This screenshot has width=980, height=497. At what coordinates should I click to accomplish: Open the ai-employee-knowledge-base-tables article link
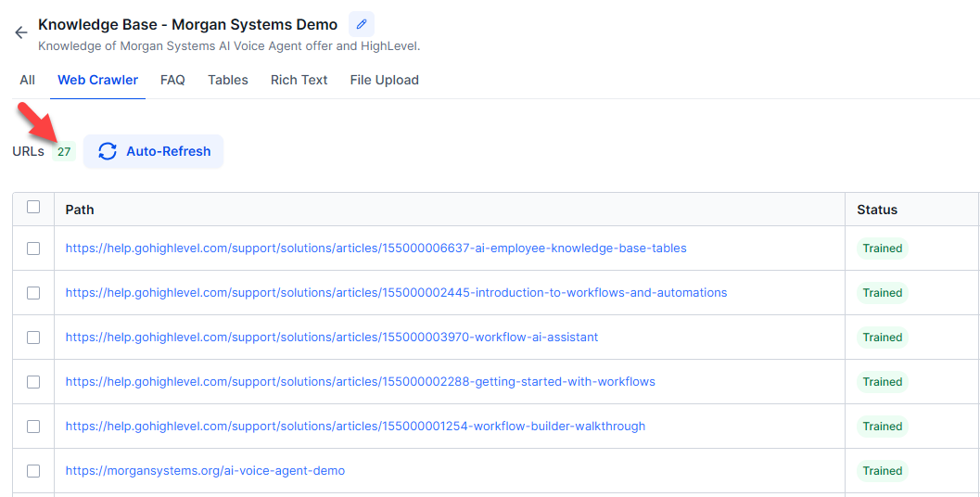(376, 248)
